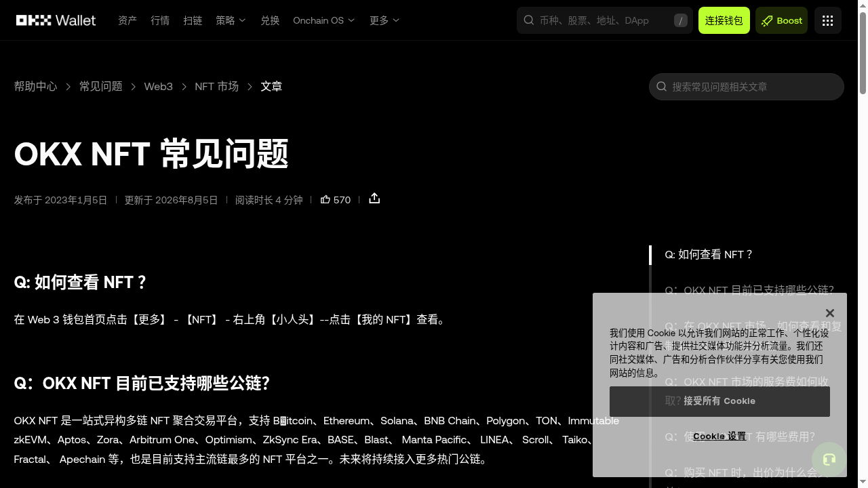868x488 pixels.
Task: Jump to 目前已支持哪些公链 in contents
Action: coord(749,290)
